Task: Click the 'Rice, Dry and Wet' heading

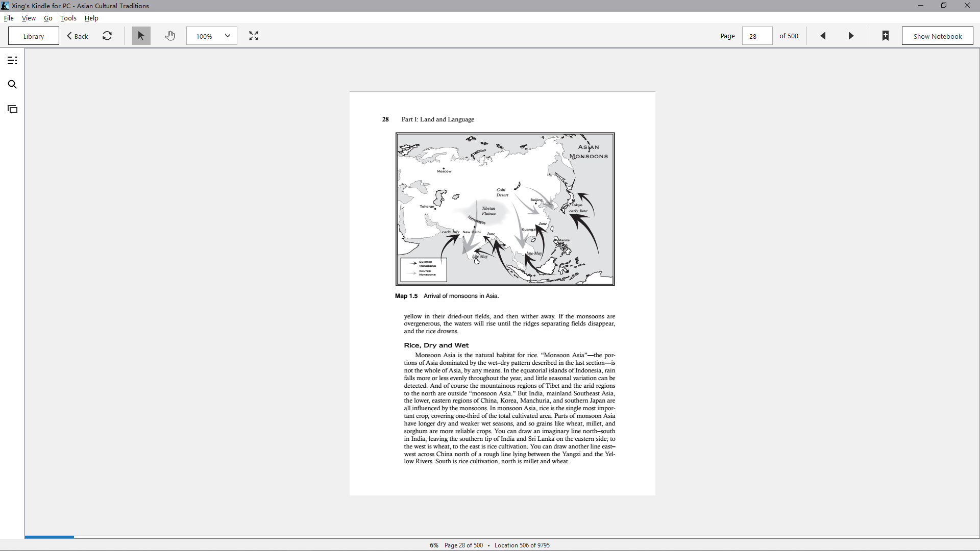Action: (x=436, y=345)
